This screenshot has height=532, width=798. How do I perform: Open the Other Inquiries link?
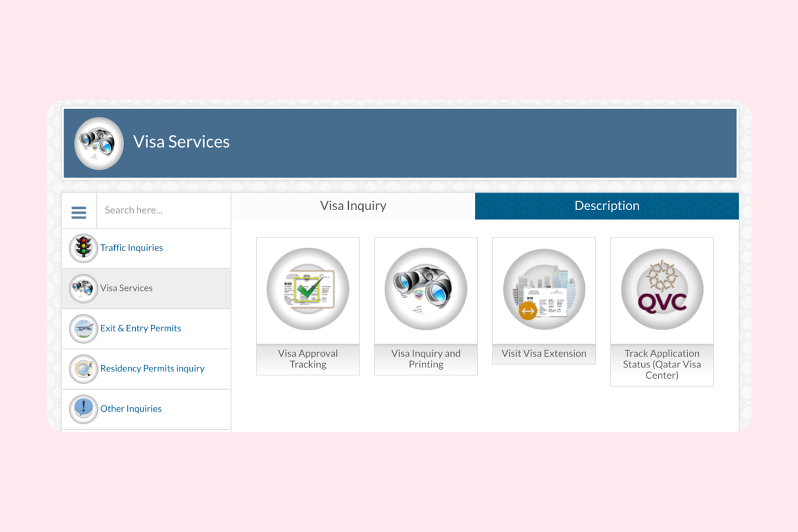tap(131, 408)
